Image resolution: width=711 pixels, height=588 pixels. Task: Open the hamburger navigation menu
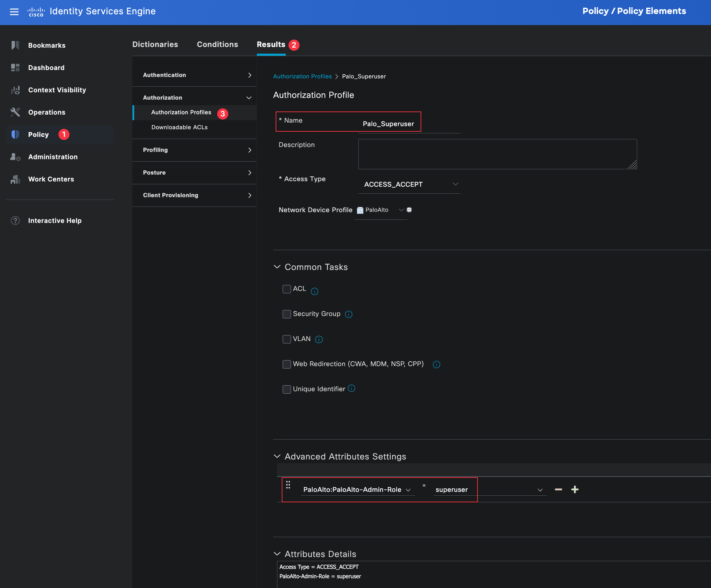[14, 12]
